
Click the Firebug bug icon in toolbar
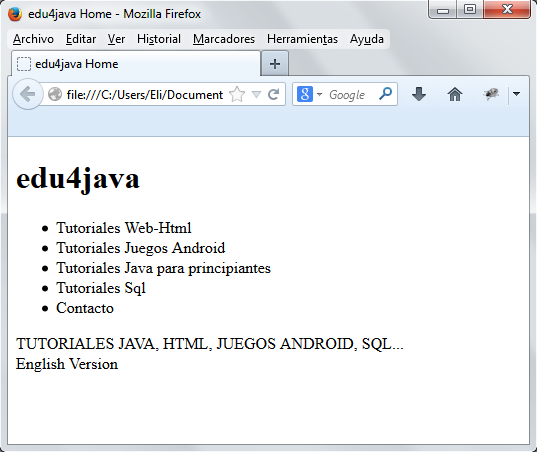491,94
